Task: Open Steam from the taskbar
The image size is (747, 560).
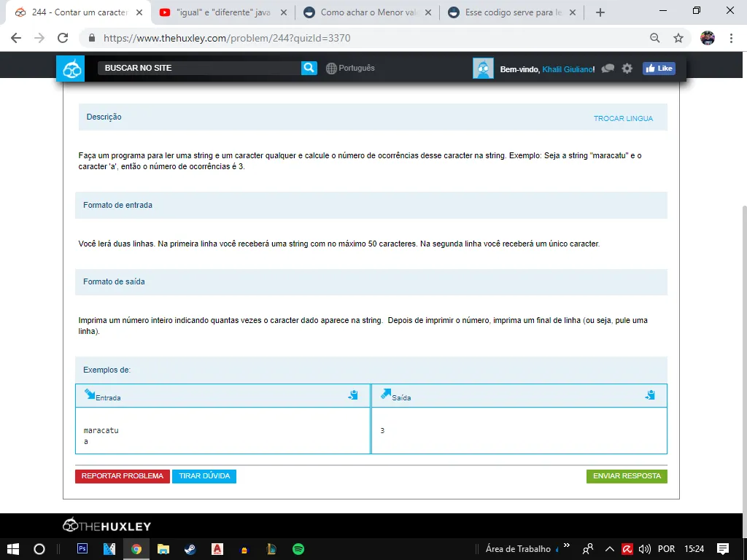Action: pyautogui.click(x=190, y=549)
